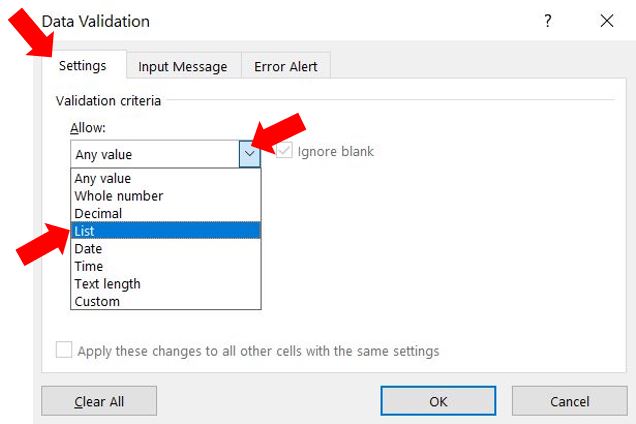Click the Cancel button
Screen dimensions: 636x424
point(569,401)
